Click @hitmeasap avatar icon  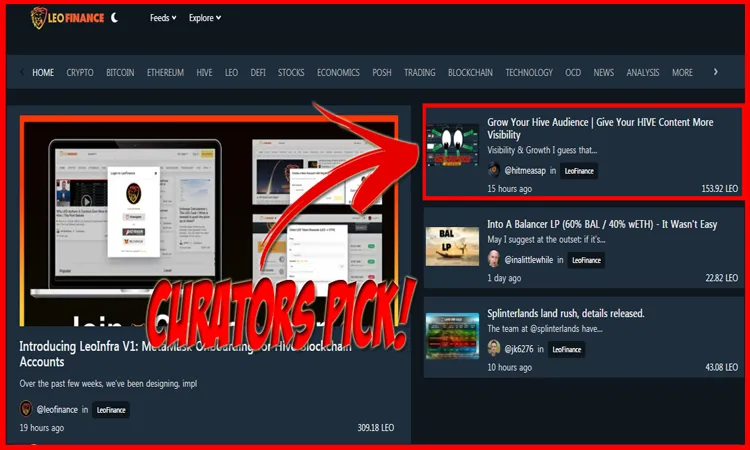[494, 170]
